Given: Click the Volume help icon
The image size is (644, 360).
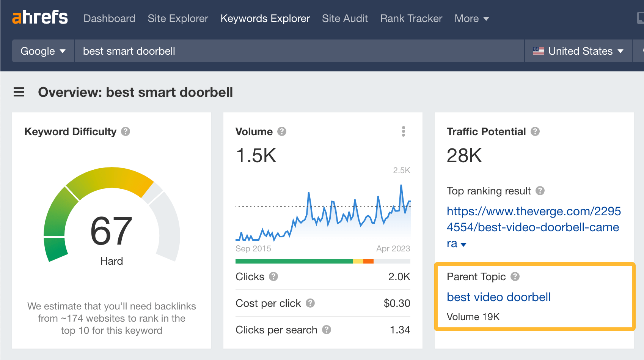Looking at the screenshot, I should click(x=281, y=132).
